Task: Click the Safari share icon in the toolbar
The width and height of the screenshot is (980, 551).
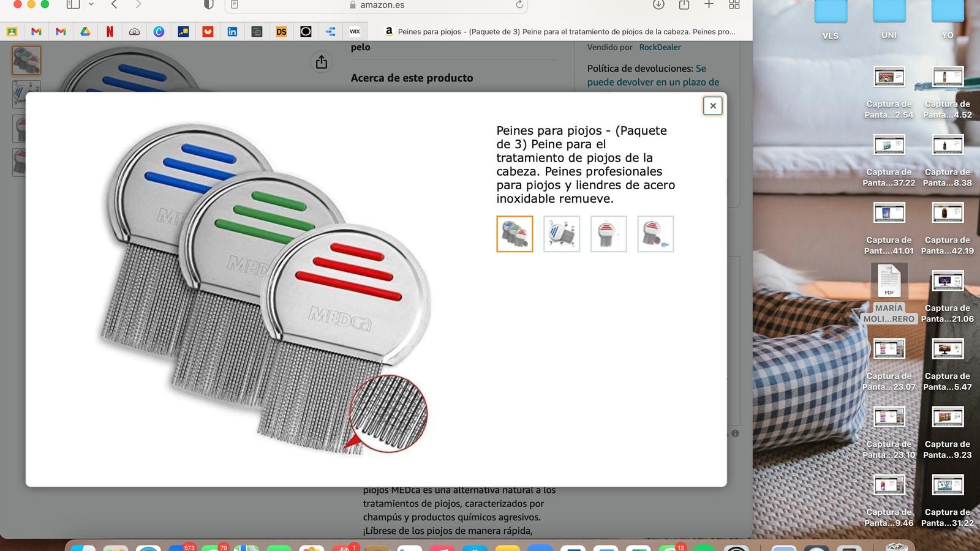Action: click(x=684, y=5)
